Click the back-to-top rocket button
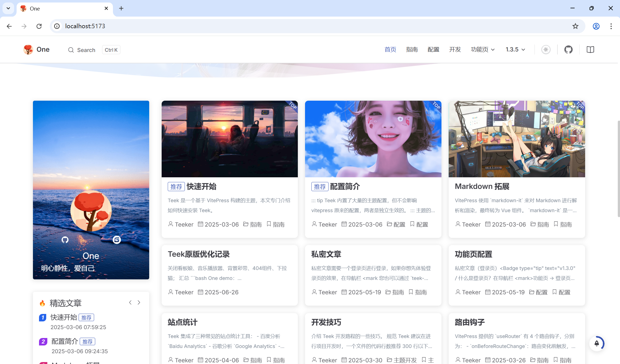 tap(597, 344)
